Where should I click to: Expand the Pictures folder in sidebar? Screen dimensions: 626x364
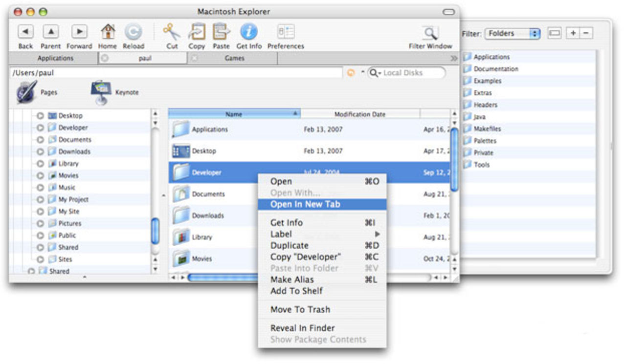point(41,224)
